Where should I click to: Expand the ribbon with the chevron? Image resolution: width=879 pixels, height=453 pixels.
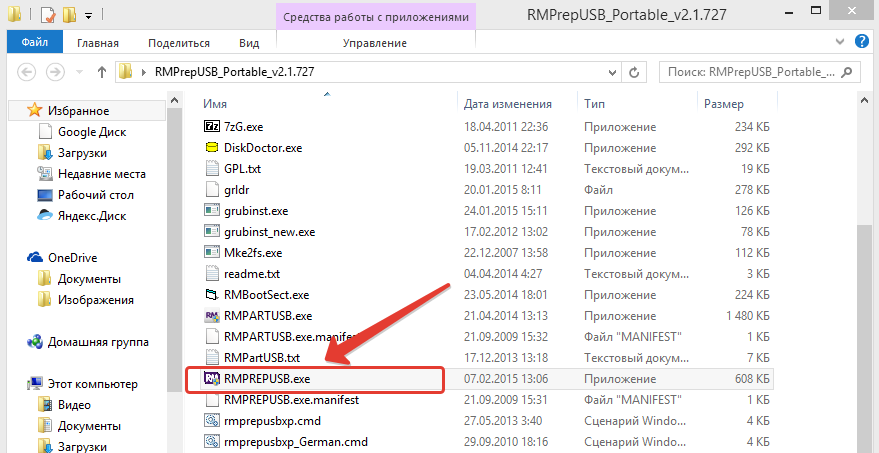840,41
